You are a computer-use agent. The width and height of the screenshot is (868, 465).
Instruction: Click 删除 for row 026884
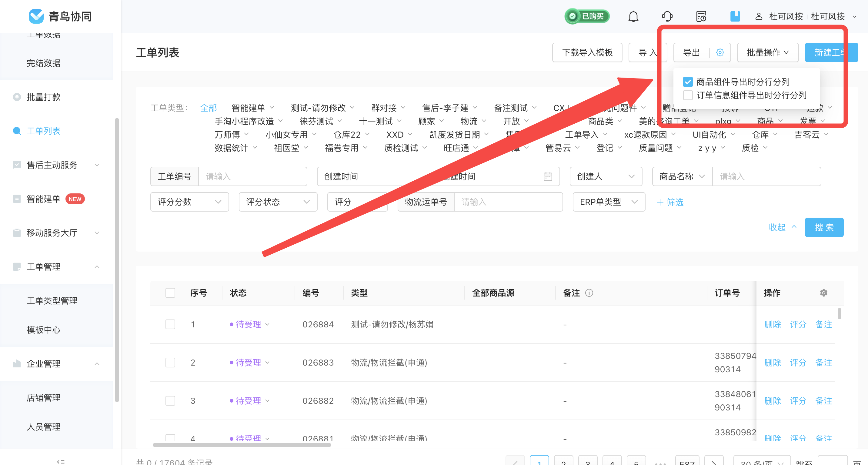tap(772, 324)
